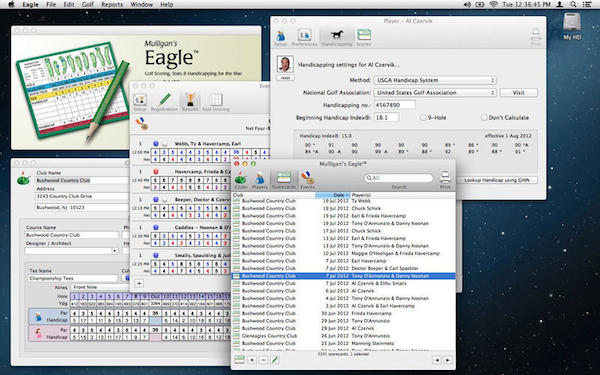Select the Gleneagles Country Club scorecard row
Viewport: 600px width, 375px height.
pos(343,336)
